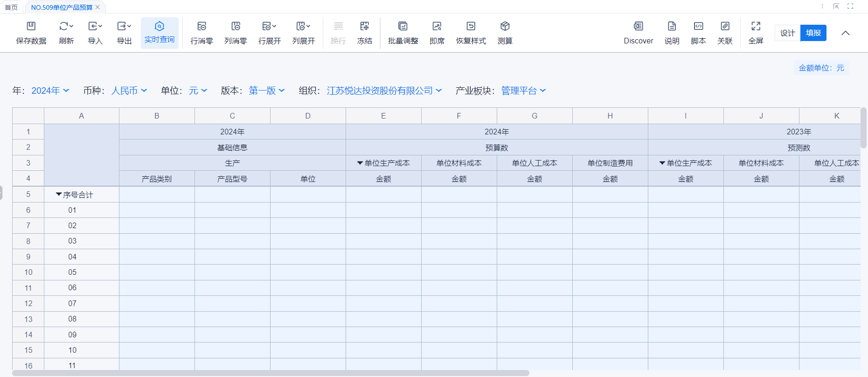Click the Real-time Query (实时查询) icon

pyautogui.click(x=160, y=27)
